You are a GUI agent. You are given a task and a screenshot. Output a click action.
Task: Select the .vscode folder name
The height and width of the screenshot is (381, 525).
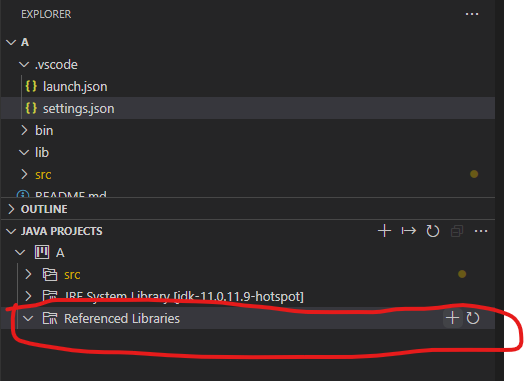point(56,65)
